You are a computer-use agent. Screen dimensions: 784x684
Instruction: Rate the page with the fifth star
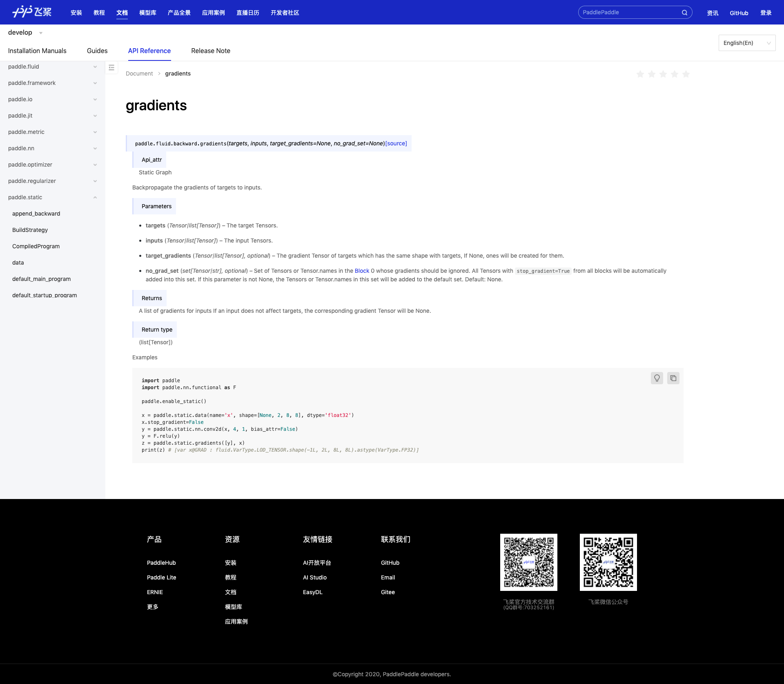tap(686, 74)
